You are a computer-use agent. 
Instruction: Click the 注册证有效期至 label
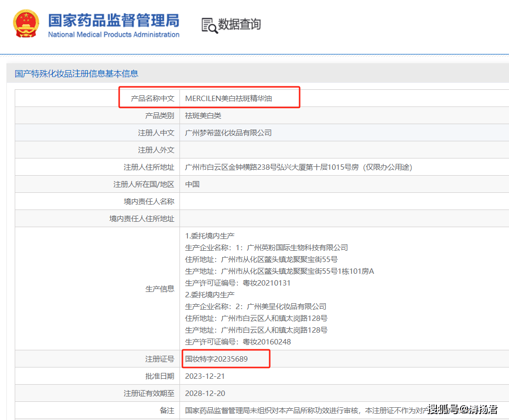click(149, 394)
